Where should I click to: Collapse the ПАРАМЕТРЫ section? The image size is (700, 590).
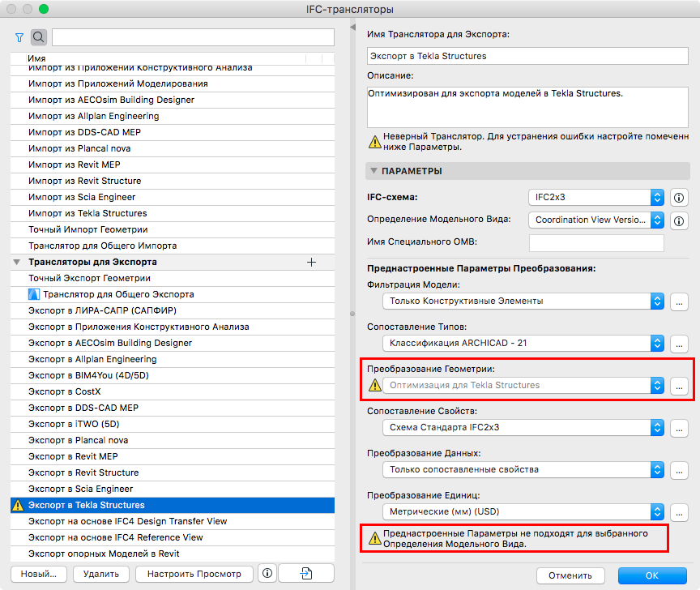click(373, 171)
